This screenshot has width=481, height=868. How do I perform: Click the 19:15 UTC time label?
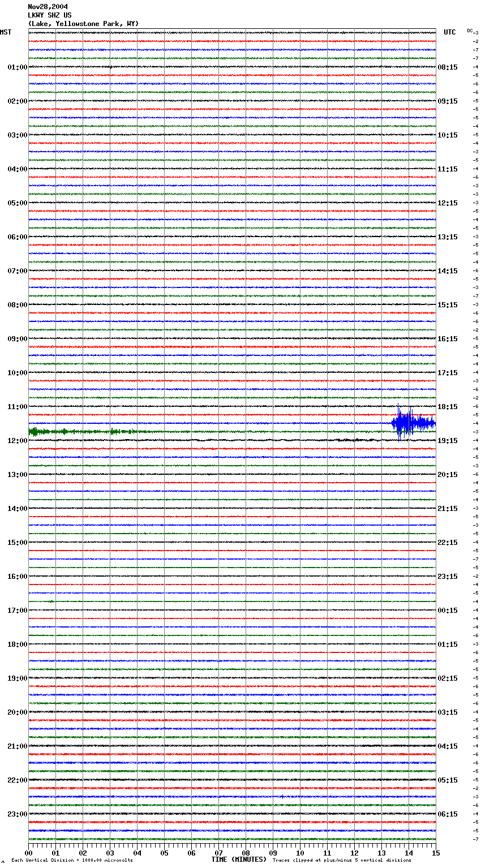click(x=448, y=441)
